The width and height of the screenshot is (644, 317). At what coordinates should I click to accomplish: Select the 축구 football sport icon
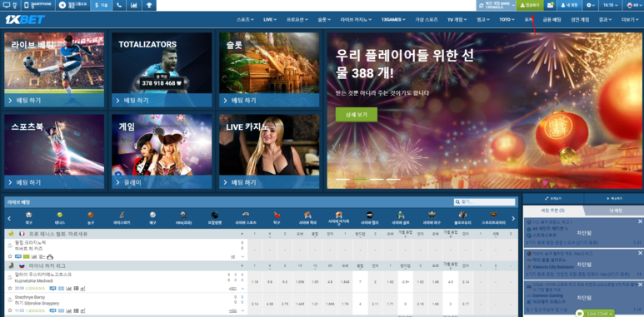(x=29, y=218)
